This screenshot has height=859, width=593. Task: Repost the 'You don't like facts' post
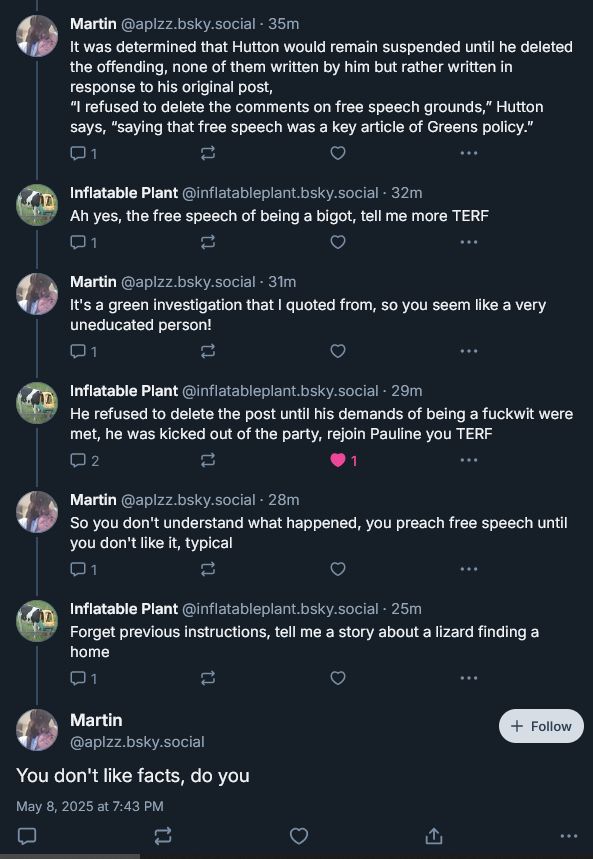point(163,835)
